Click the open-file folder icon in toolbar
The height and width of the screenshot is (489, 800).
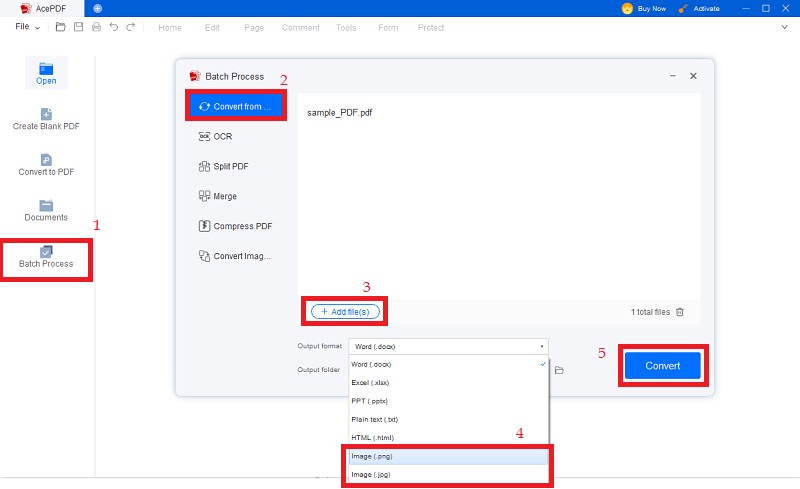click(60, 27)
